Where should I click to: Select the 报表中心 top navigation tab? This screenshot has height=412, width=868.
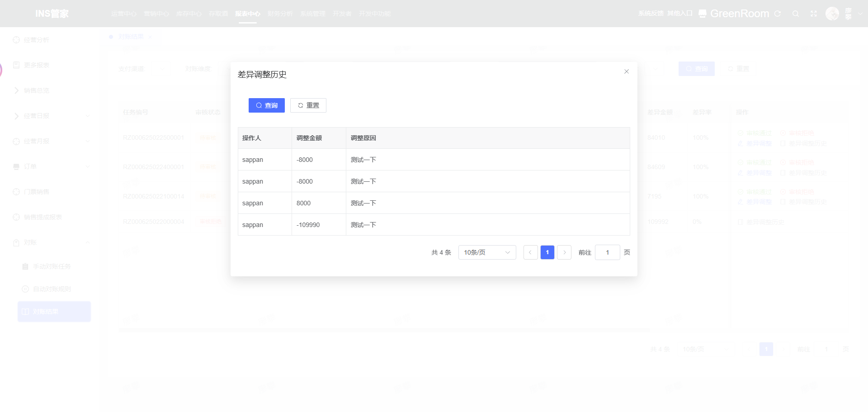(248, 14)
